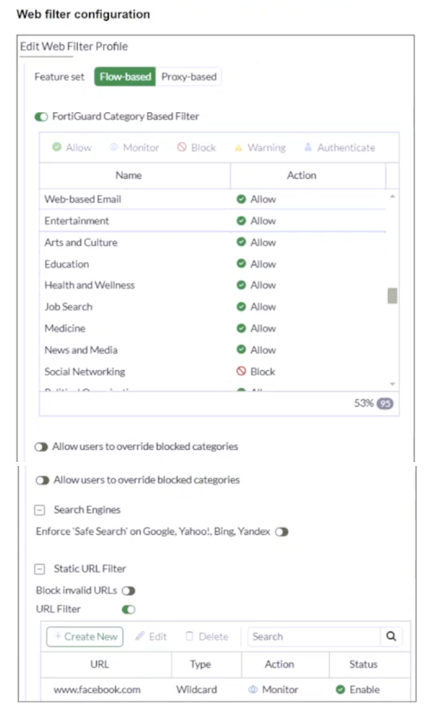Click the Delete trash icon for URL filter
Image resolution: width=431 pixels, height=711 pixels.
click(x=189, y=636)
